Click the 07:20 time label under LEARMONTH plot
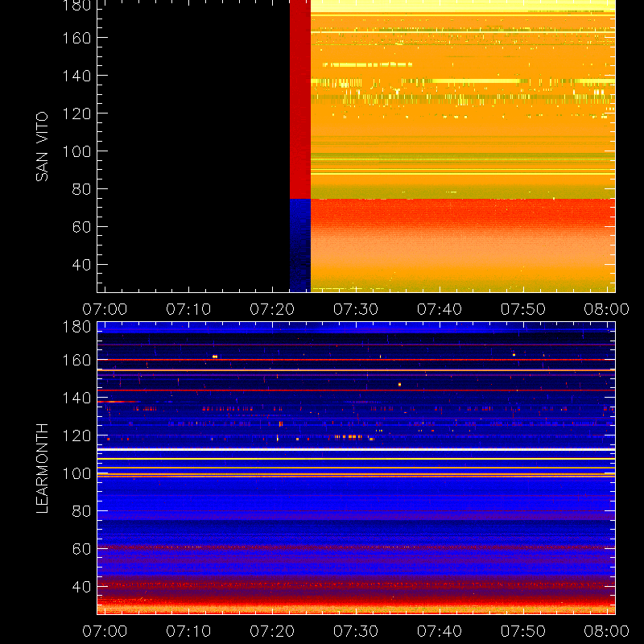The width and height of the screenshot is (644, 644). 272,631
